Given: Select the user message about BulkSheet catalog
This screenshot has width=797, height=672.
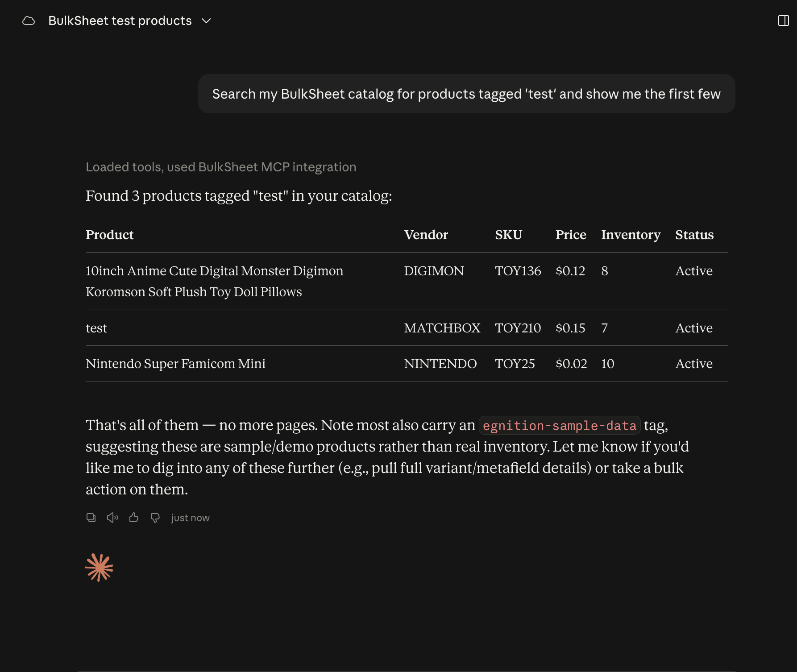Looking at the screenshot, I should pos(466,94).
